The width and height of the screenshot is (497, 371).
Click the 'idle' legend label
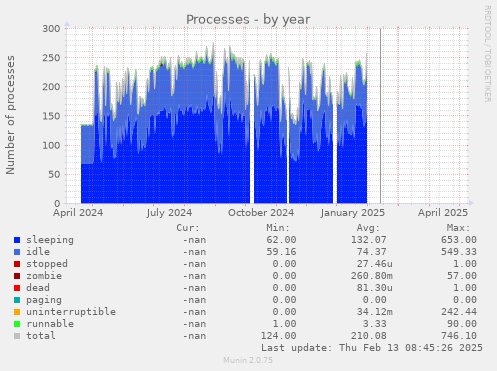(x=38, y=252)
